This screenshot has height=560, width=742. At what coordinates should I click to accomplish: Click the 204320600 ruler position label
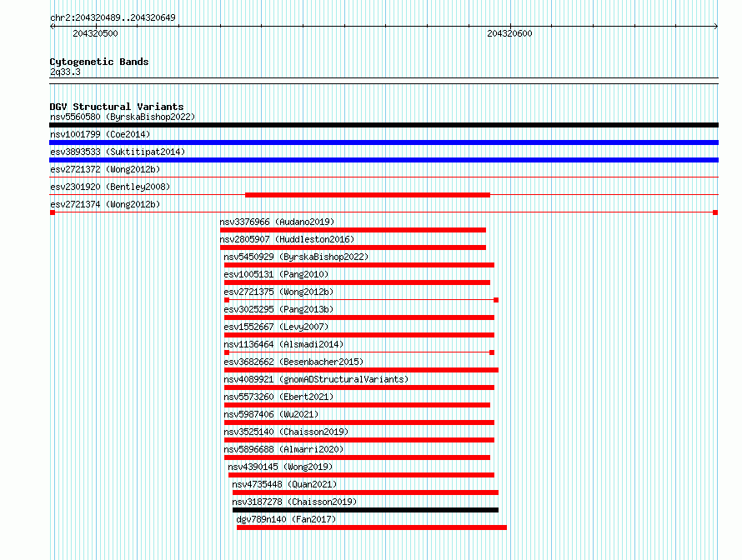[509, 33]
